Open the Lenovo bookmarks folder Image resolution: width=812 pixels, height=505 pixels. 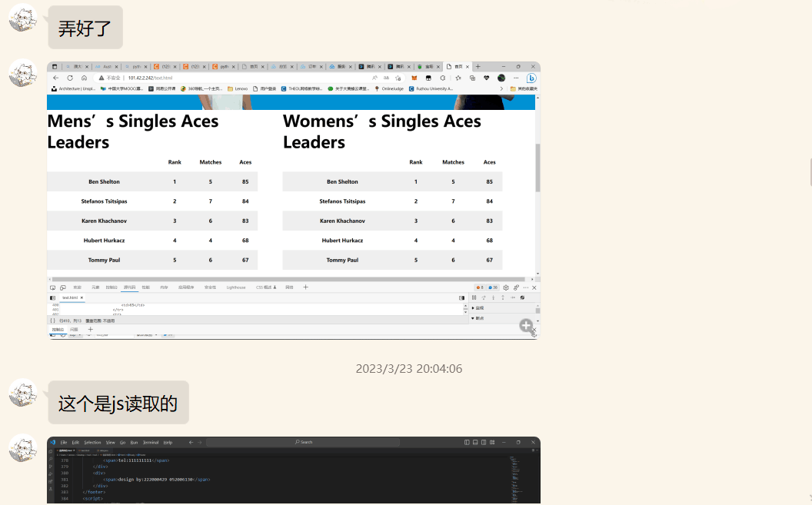[x=238, y=88]
